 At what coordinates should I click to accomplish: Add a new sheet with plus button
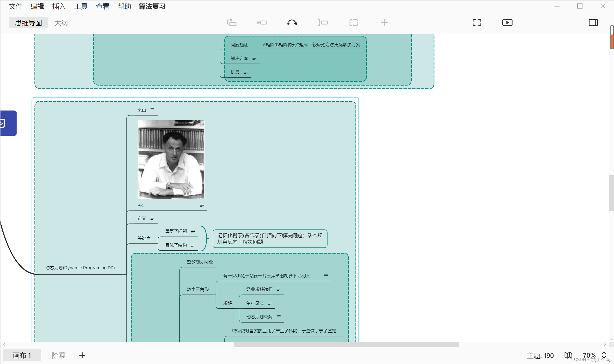[x=82, y=355]
